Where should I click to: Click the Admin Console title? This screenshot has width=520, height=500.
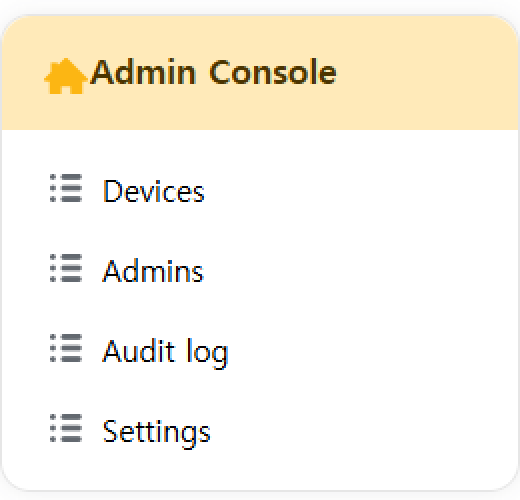point(214,72)
